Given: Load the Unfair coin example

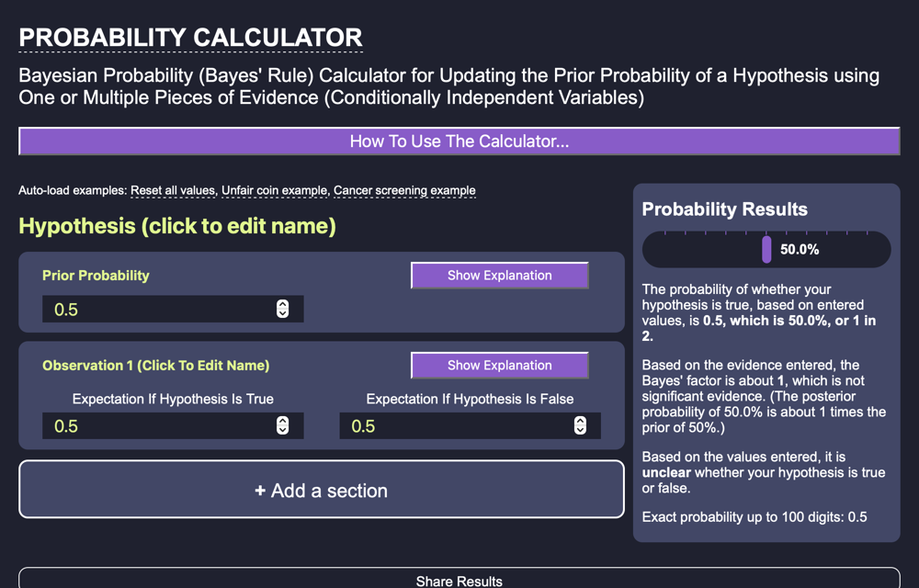Looking at the screenshot, I should tap(274, 191).
